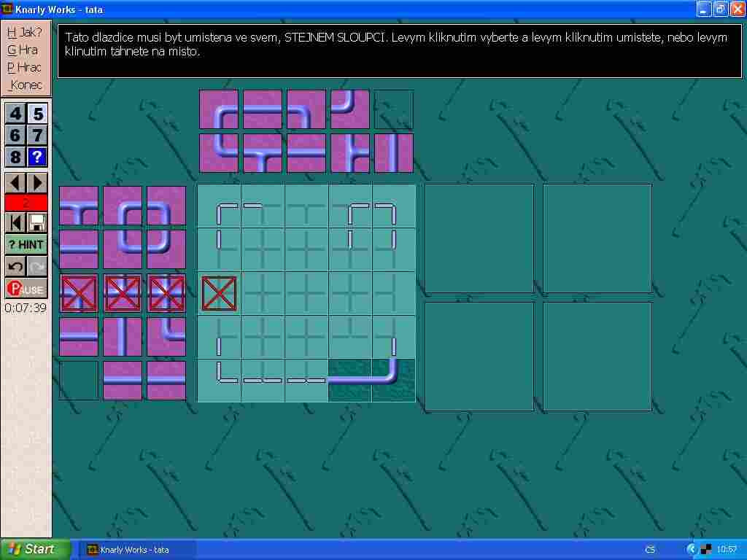Pick top tray first-row third tile, left-down corner
Screen dimensions: 747x560
tap(306, 109)
